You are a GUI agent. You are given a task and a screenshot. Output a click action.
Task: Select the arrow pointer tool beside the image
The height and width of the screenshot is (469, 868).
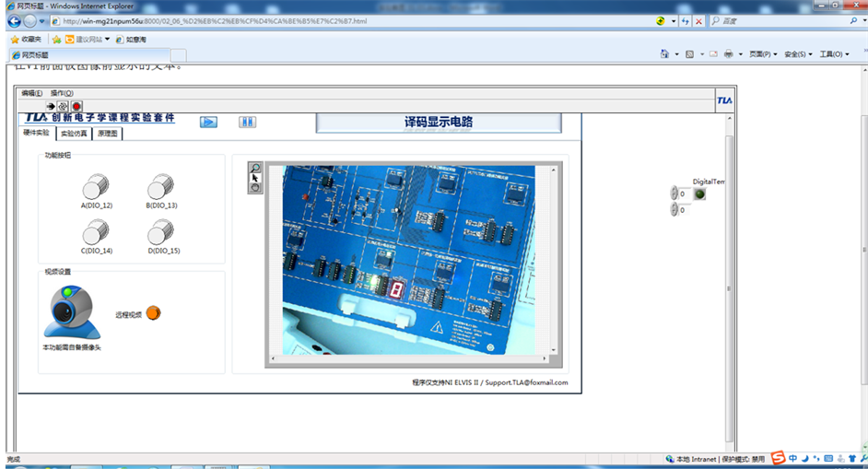[x=255, y=178]
